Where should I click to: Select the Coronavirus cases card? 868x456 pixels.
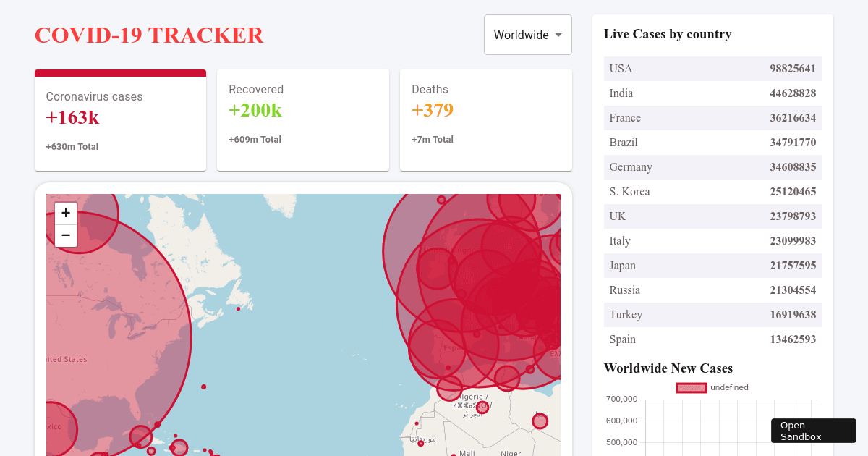coord(120,119)
